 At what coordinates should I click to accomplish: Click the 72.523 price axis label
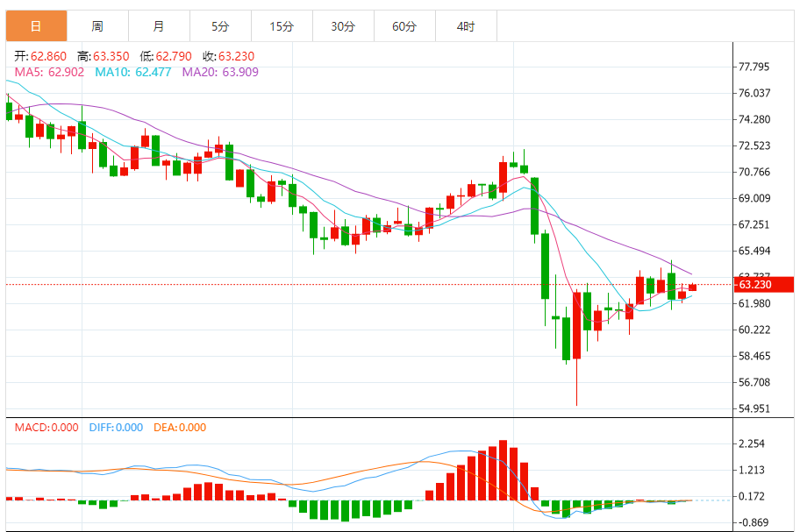tap(754, 145)
